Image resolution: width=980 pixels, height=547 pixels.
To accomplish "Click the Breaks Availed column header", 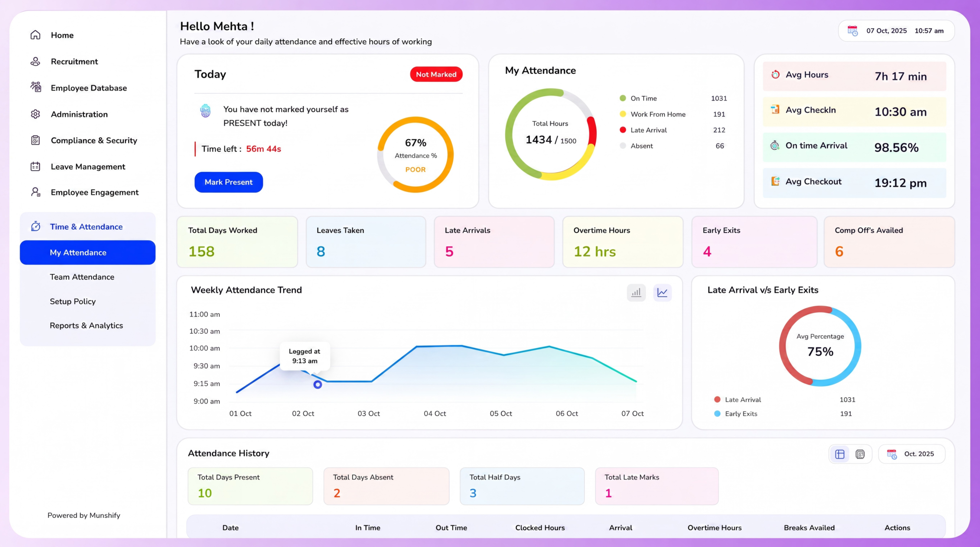I will pos(809,527).
